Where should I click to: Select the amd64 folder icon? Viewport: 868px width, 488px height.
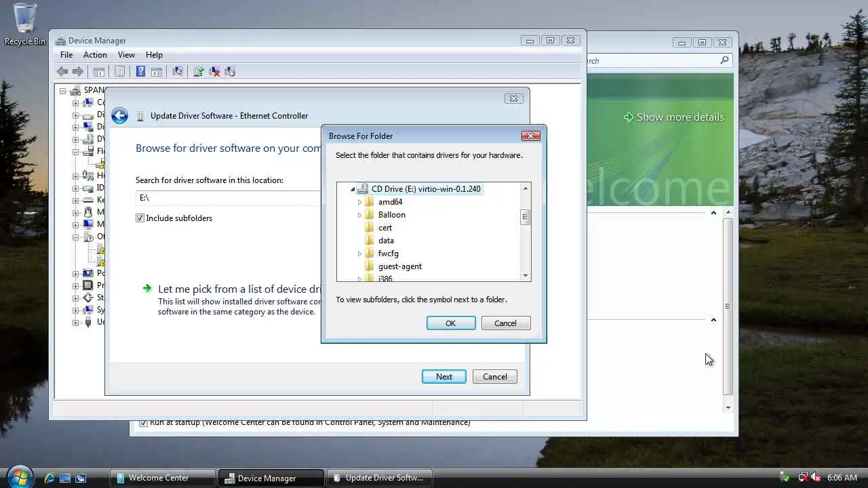coord(370,202)
